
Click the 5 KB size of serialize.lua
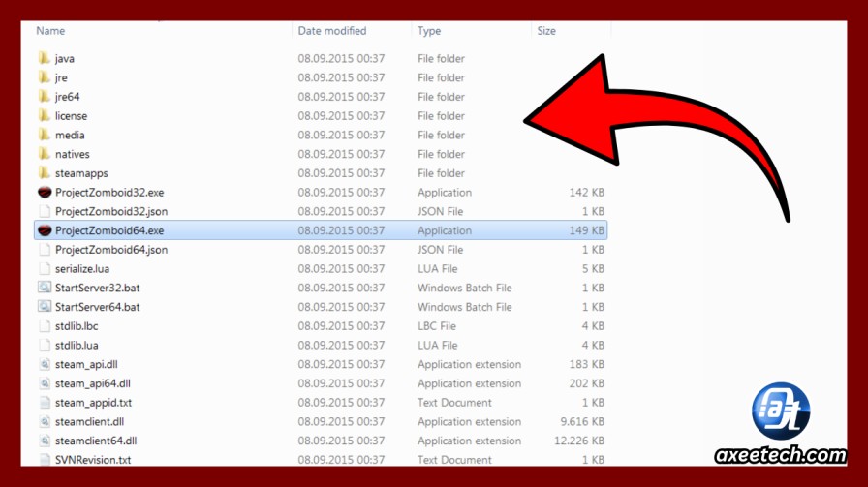click(593, 268)
